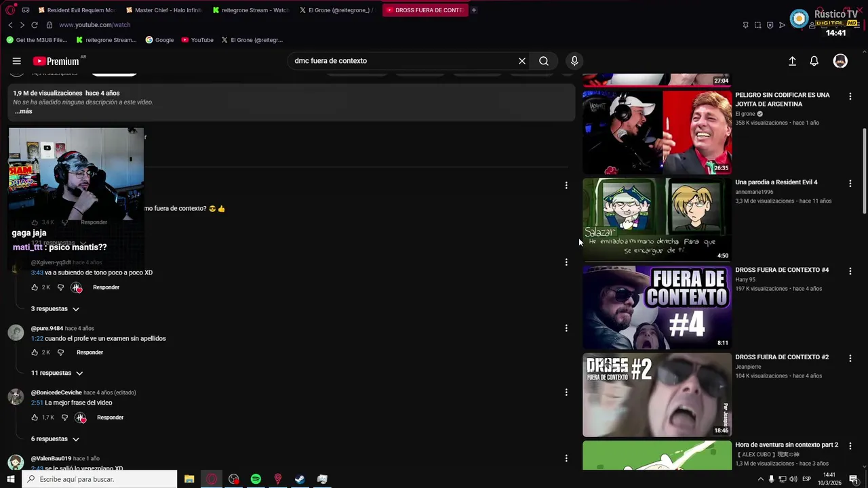This screenshot has width=868, height=488.
Task: Open File Explorer from the taskbar
Action: point(189,479)
